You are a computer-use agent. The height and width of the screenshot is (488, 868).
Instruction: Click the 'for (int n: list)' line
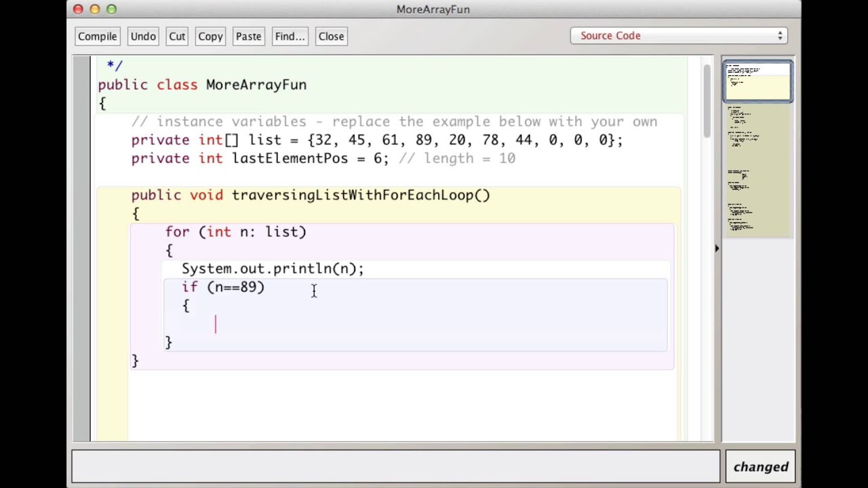pyautogui.click(x=236, y=232)
